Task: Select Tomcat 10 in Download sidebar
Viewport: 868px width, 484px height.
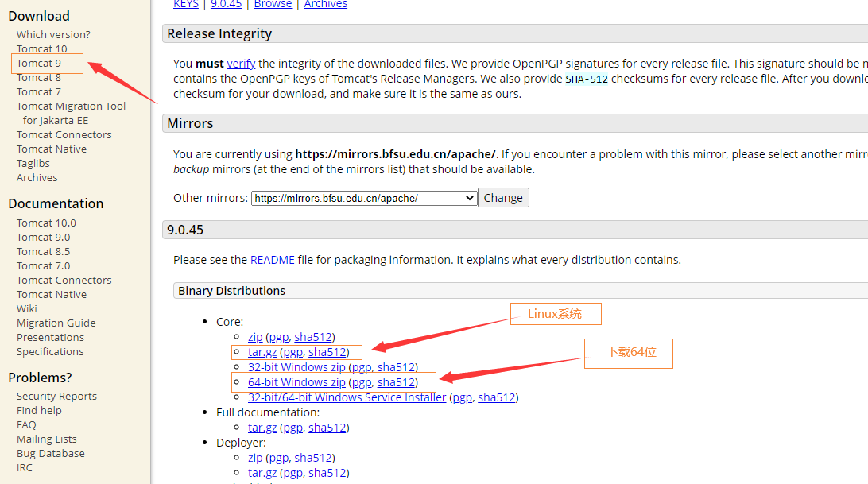Action: (42, 48)
